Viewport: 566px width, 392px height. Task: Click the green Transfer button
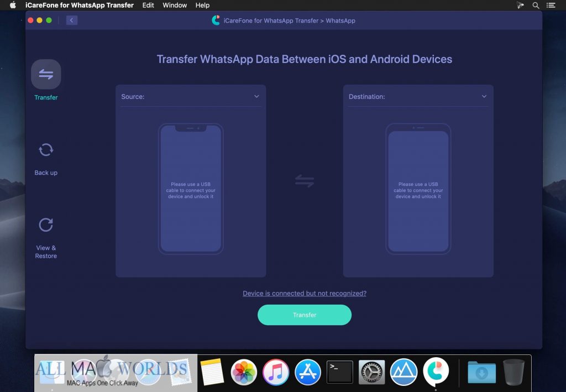point(305,315)
